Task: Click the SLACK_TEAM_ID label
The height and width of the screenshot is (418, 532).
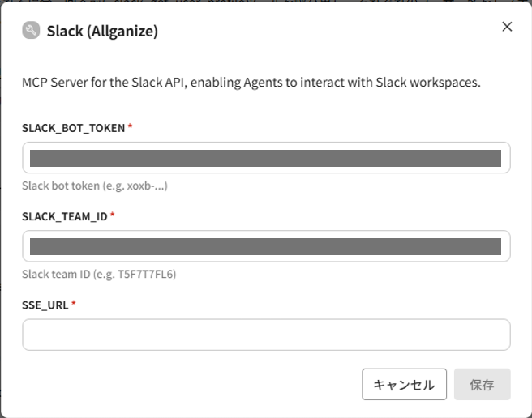Action: (65, 216)
